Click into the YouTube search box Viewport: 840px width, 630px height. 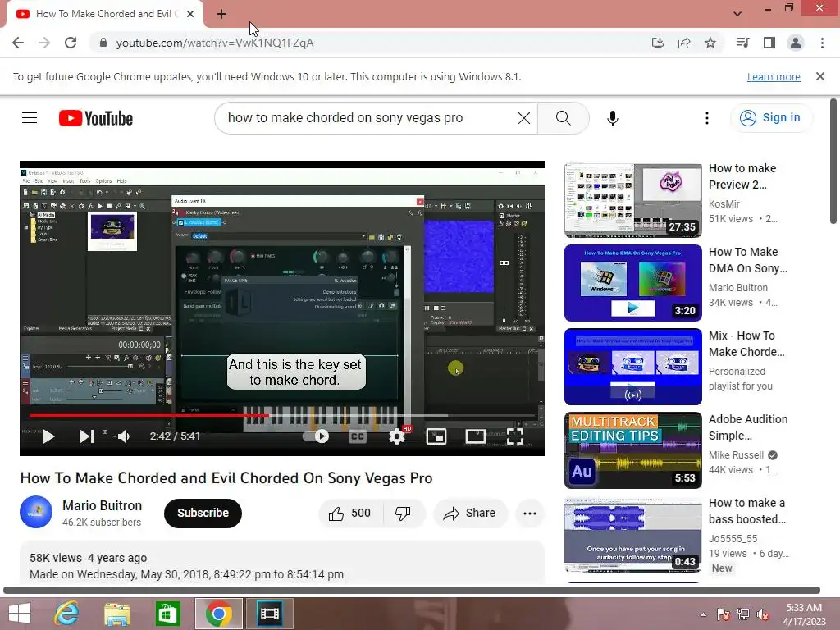[x=370, y=118]
